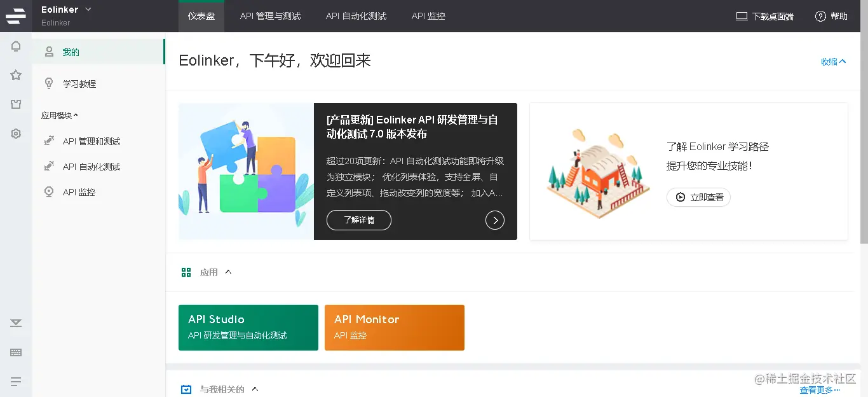The height and width of the screenshot is (397, 868).
Task: Click the 帮助 link
Action: click(832, 16)
